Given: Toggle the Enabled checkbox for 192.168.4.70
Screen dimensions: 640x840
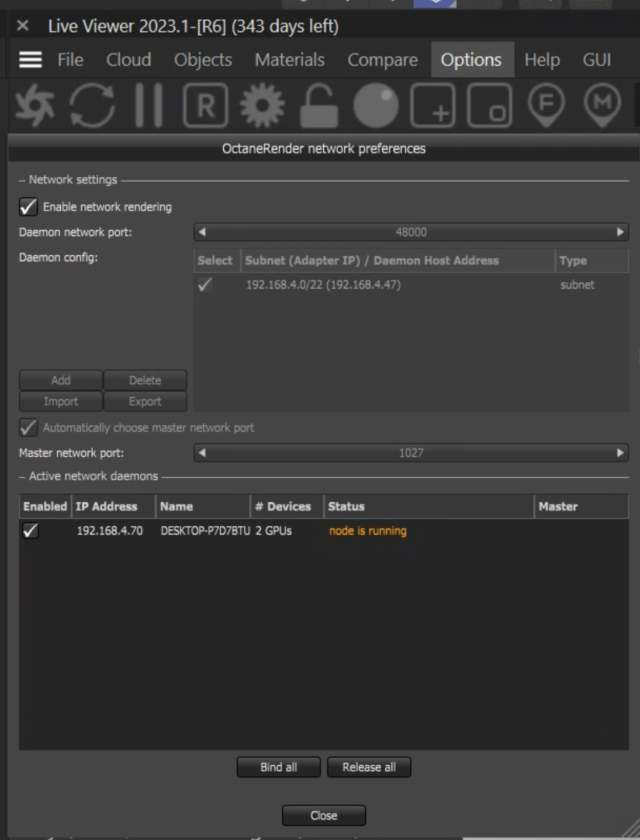Looking at the screenshot, I should (x=30, y=530).
